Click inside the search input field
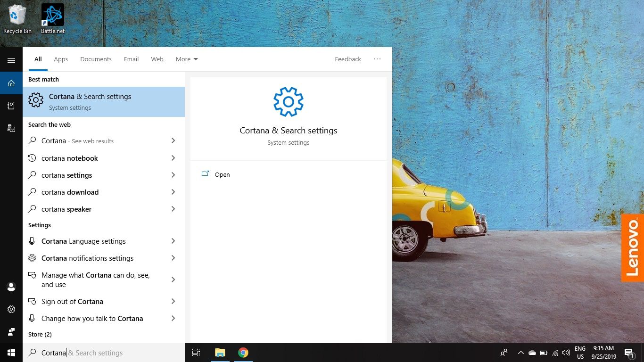 tap(94, 353)
